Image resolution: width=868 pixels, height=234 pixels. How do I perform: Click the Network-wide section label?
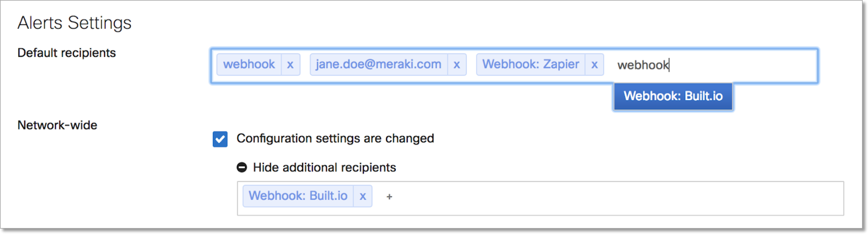pyautogui.click(x=57, y=125)
